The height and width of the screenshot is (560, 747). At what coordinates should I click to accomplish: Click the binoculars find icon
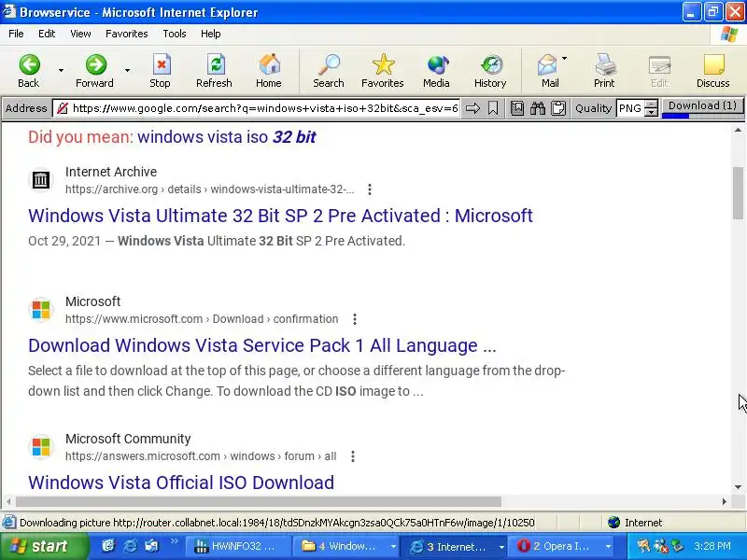coord(538,108)
